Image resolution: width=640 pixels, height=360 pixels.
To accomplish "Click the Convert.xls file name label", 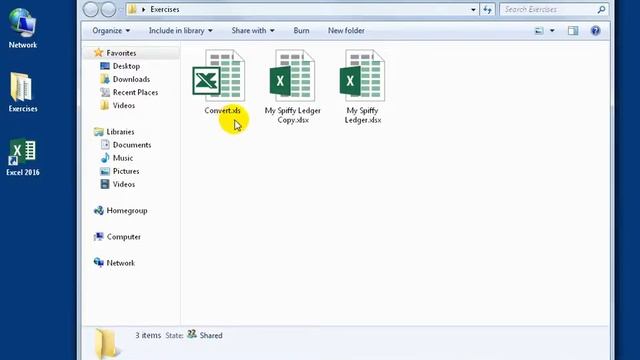I will tap(222, 111).
